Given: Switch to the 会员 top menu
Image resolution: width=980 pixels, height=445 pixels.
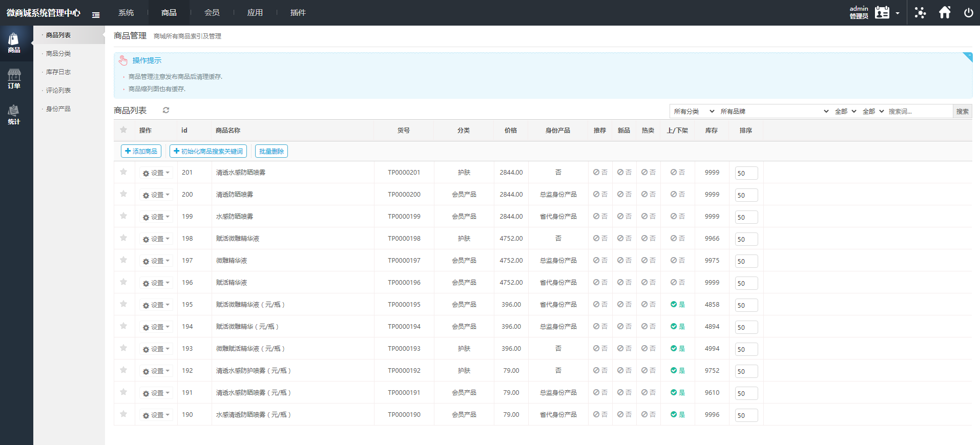Looking at the screenshot, I should pos(212,12).
